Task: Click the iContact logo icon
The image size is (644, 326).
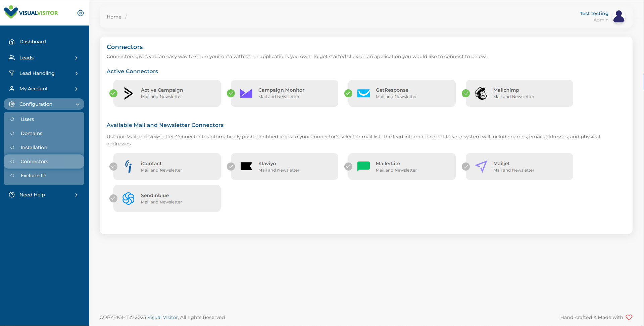Action: (129, 166)
